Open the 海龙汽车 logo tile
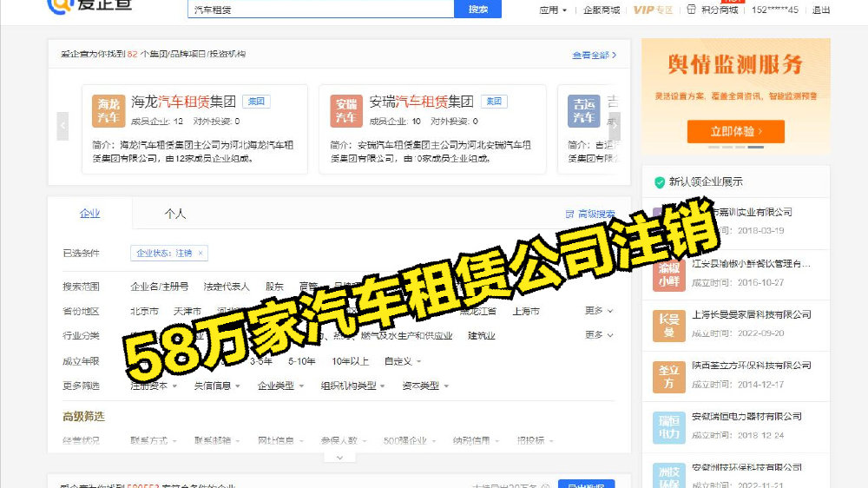This screenshot has width=868, height=488. coord(108,111)
